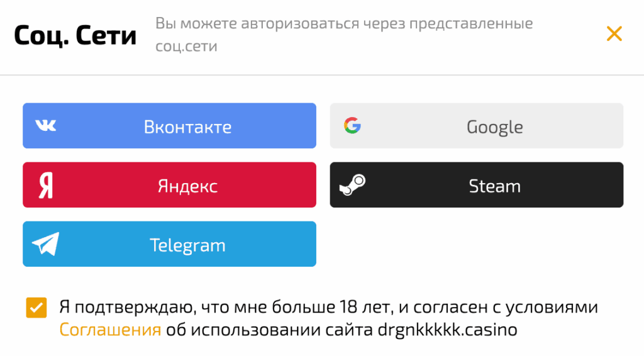Click the Steam logo icon

pyautogui.click(x=352, y=185)
